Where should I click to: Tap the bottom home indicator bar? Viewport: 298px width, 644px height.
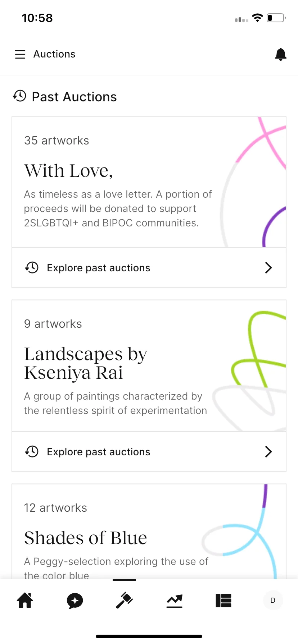149,636
